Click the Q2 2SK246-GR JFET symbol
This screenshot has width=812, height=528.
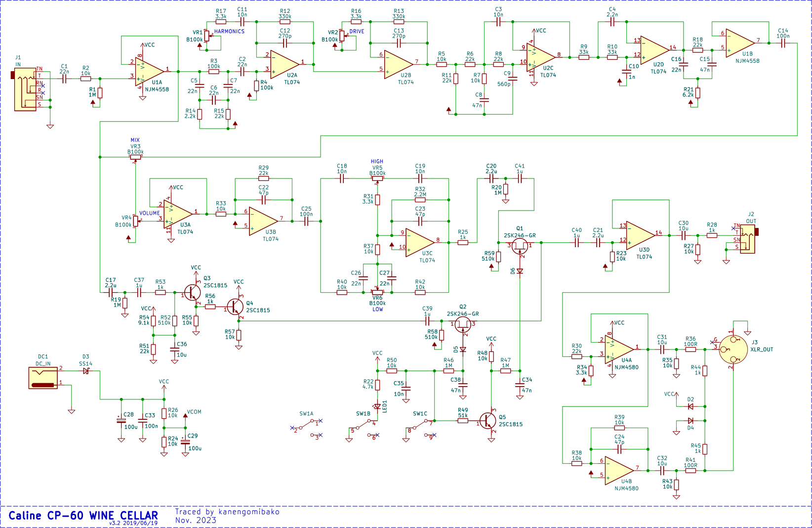coord(463,324)
